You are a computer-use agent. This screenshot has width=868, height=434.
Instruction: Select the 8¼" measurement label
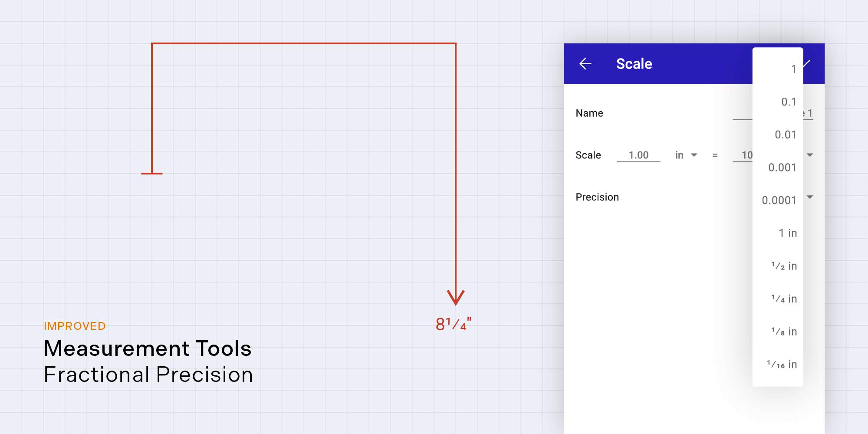pos(453,324)
